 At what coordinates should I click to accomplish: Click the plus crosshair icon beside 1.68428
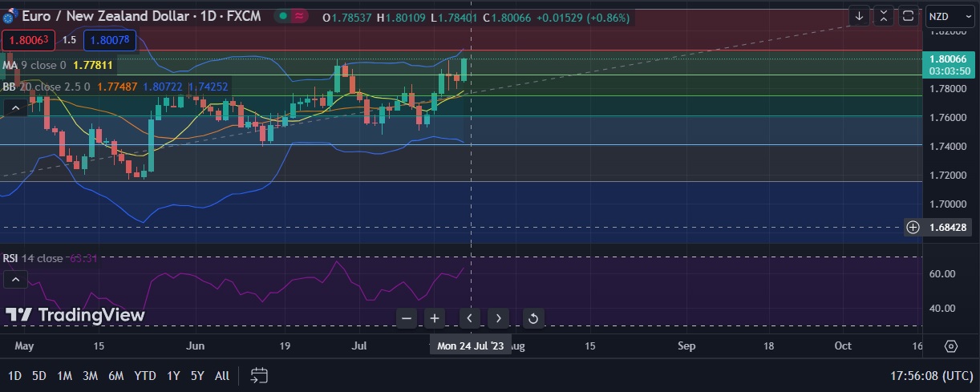(913, 227)
